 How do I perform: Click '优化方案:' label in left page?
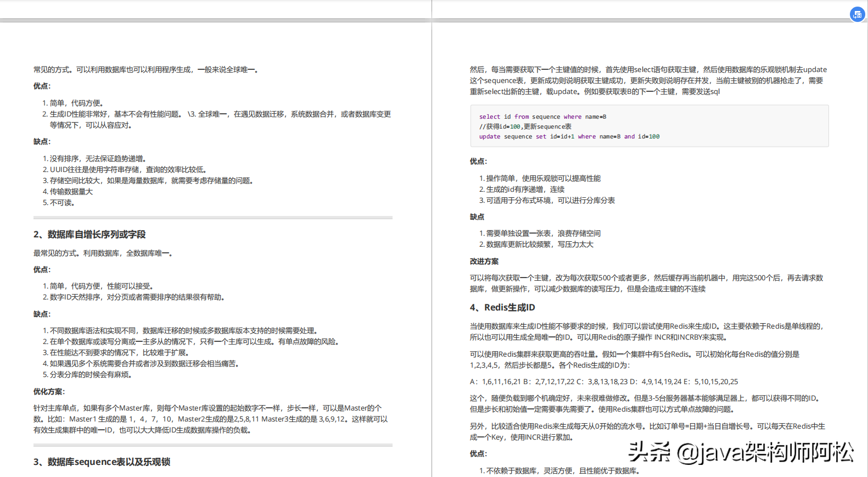pyautogui.click(x=49, y=391)
